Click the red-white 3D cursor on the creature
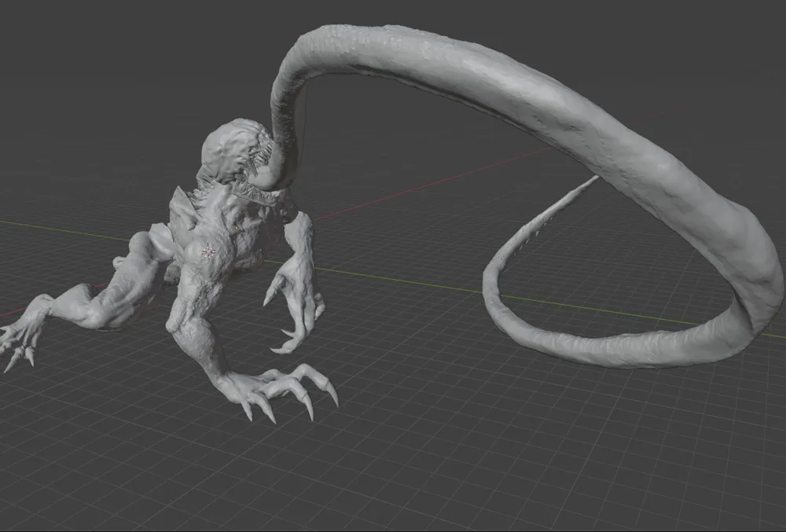Viewport: 786px width, 532px height. (x=208, y=251)
